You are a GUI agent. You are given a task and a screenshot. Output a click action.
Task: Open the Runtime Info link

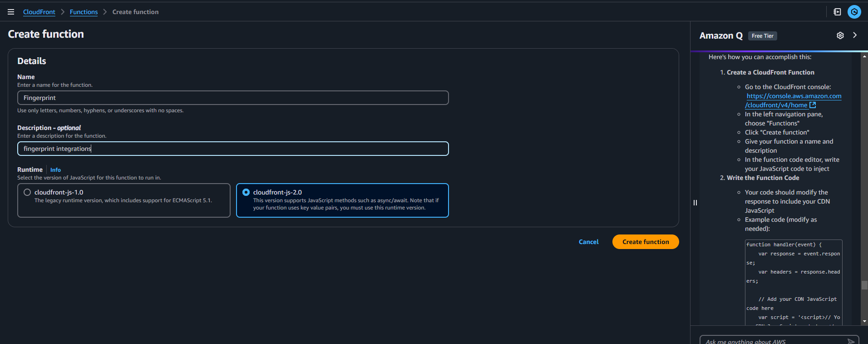click(x=55, y=170)
